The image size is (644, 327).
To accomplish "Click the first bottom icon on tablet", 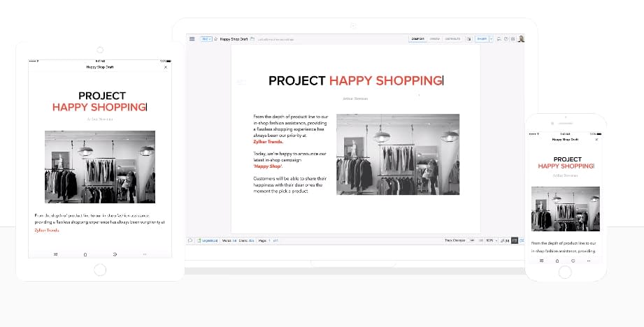I will 56,254.
